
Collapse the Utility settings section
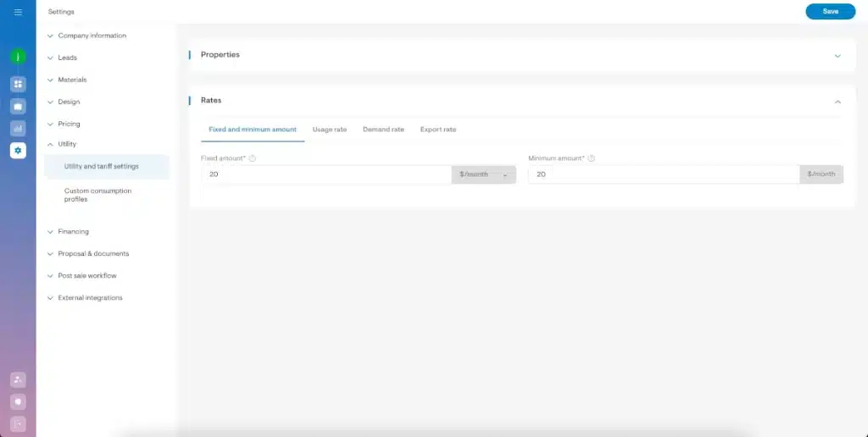coord(62,144)
